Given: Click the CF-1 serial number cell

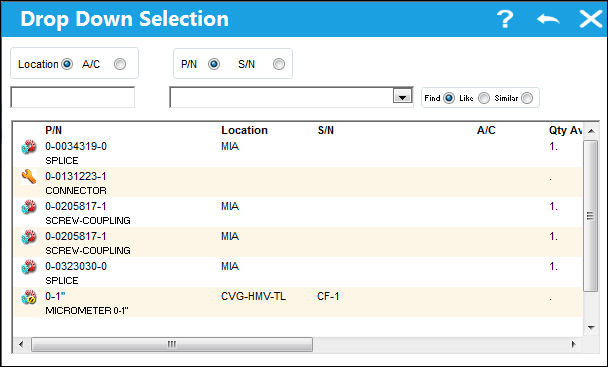Looking at the screenshot, I should [328, 296].
